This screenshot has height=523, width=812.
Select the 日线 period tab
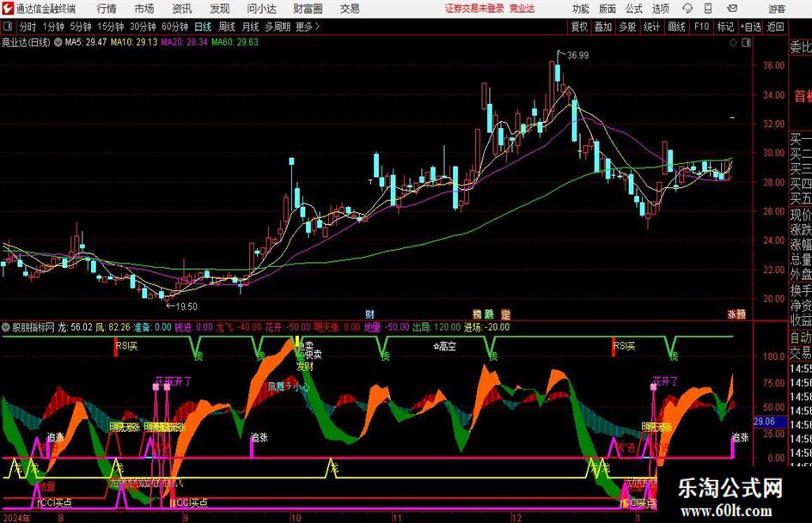(x=203, y=27)
